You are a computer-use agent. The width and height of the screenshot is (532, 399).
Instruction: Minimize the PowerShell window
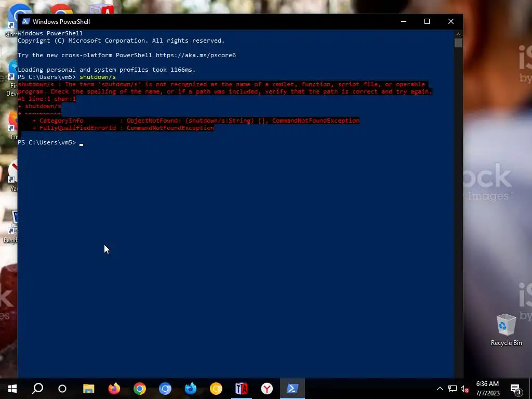pos(403,21)
